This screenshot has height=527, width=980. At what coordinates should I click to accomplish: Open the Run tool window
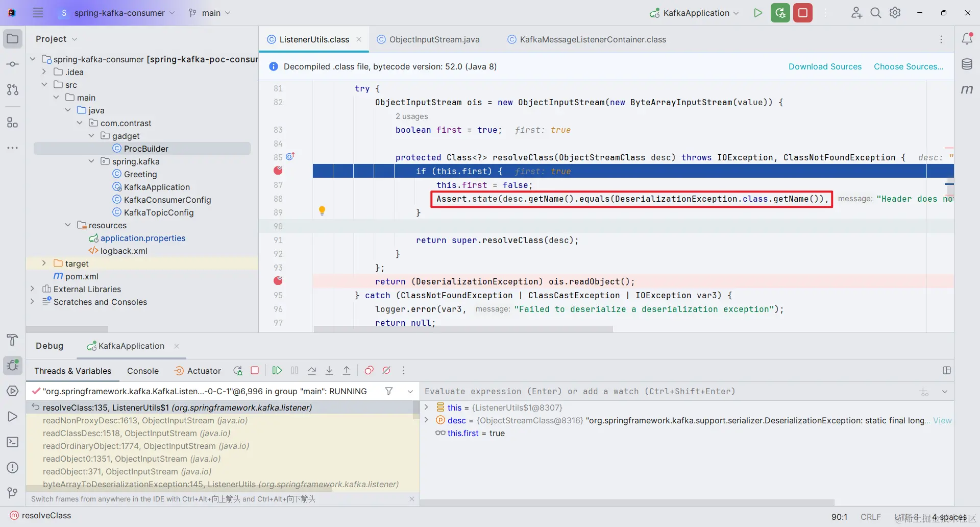pyautogui.click(x=13, y=417)
